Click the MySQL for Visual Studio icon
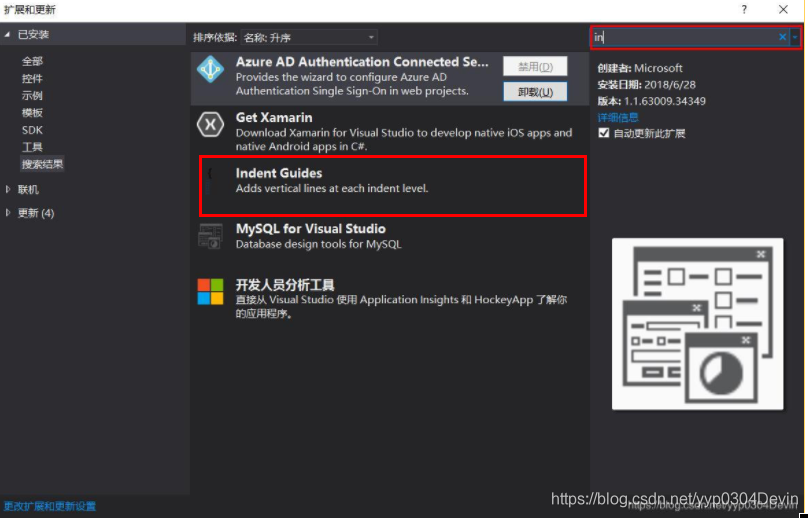Screen dimensions: 808x518 (210, 236)
